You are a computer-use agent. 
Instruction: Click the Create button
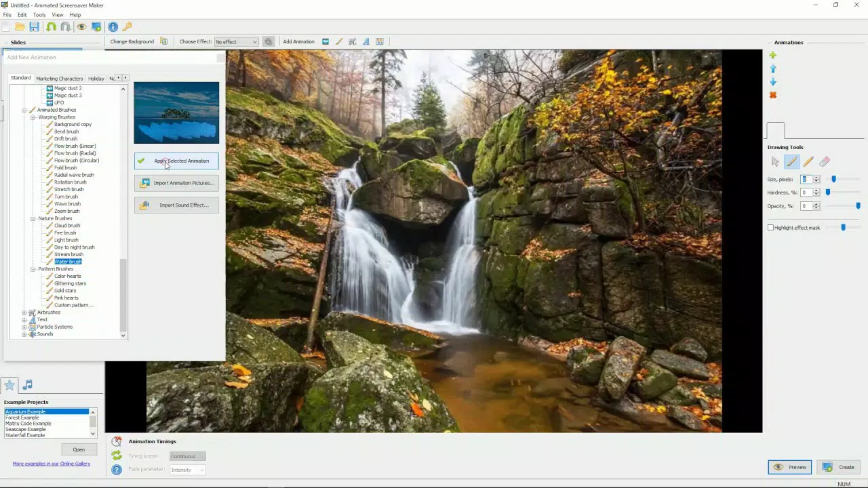pos(839,467)
